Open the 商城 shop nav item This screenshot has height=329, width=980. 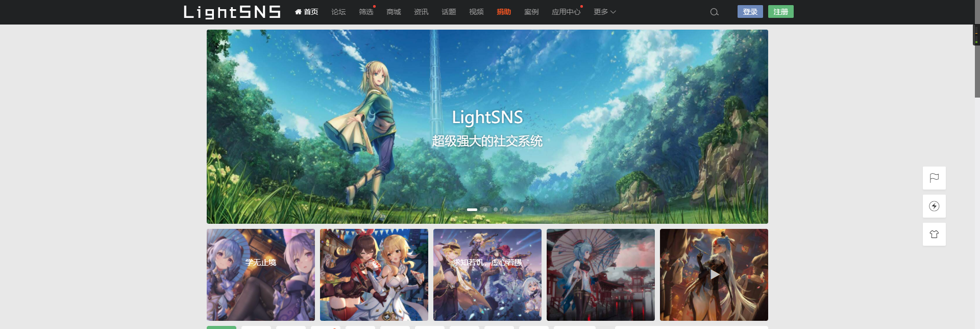[394, 12]
